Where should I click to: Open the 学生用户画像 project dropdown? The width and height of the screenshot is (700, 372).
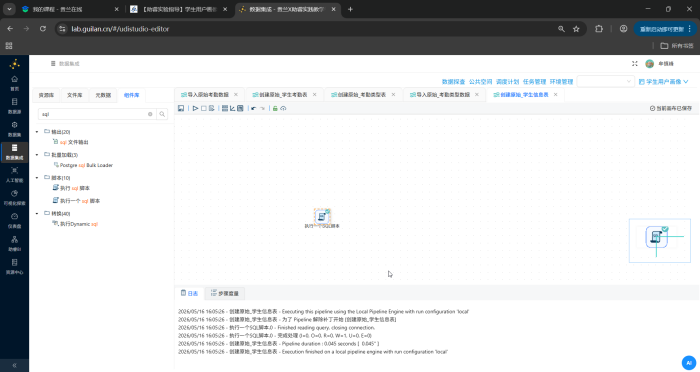coord(664,82)
